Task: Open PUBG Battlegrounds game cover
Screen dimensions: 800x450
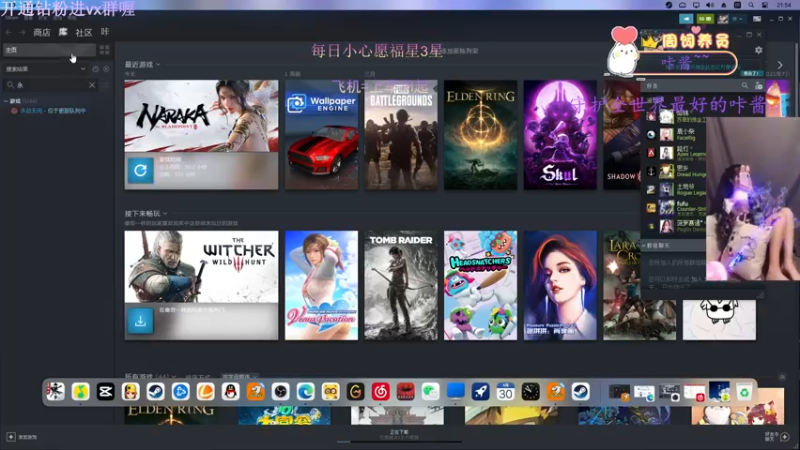Action: click(401, 135)
